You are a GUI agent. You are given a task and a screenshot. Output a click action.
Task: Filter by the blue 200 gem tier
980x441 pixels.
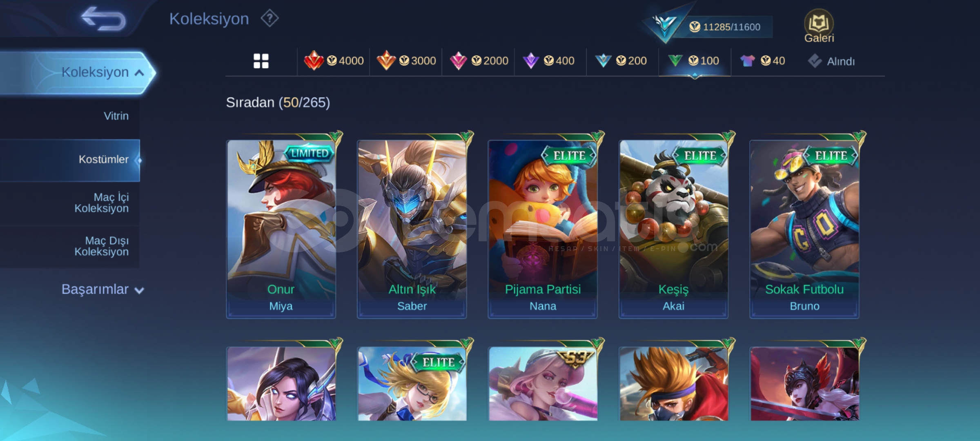click(621, 61)
